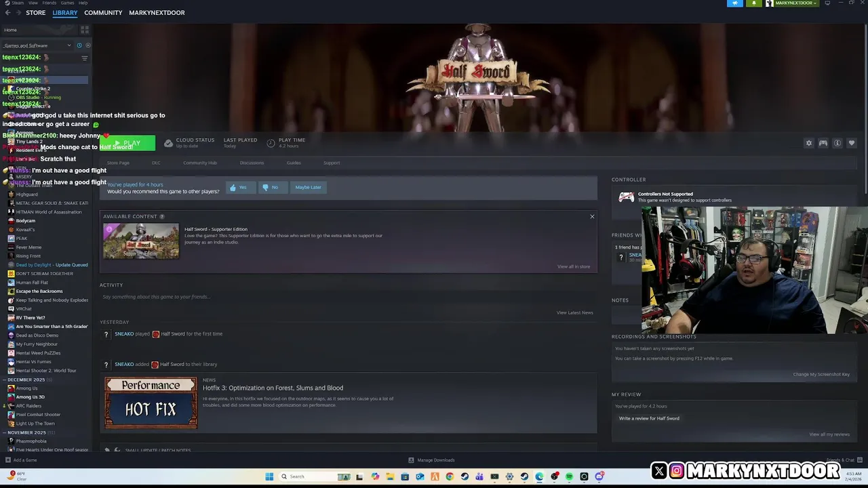Open Hotfix 3 news headline
Image resolution: width=868 pixels, height=488 pixels.
(x=273, y=388)
